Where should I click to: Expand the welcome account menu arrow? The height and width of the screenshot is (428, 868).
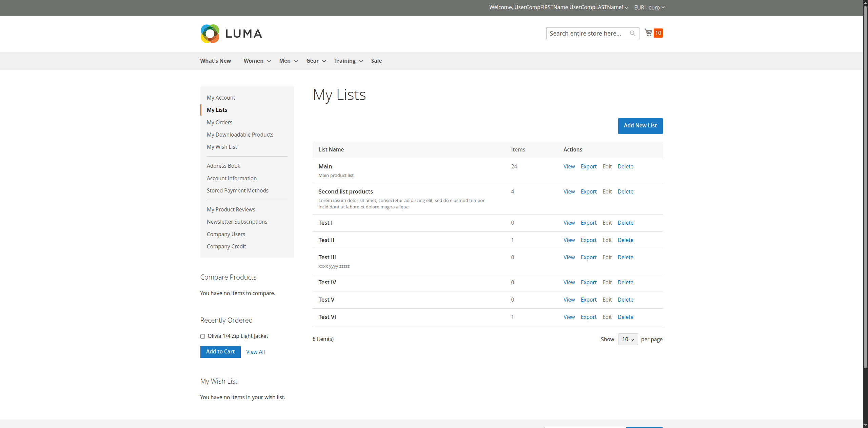pos(627,7)
